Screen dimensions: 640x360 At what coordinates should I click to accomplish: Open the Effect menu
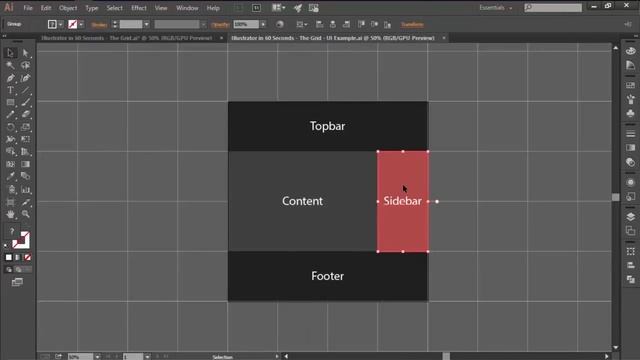[x=139, y=8]
